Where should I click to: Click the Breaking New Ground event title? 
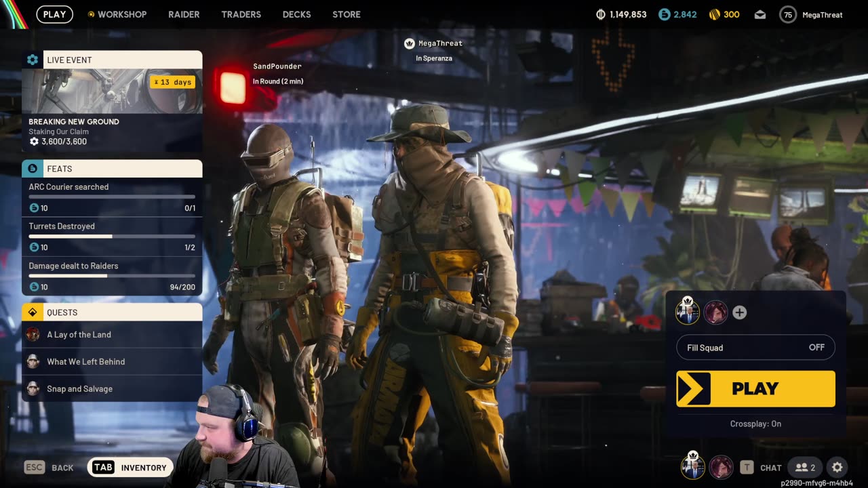[74, 122]
